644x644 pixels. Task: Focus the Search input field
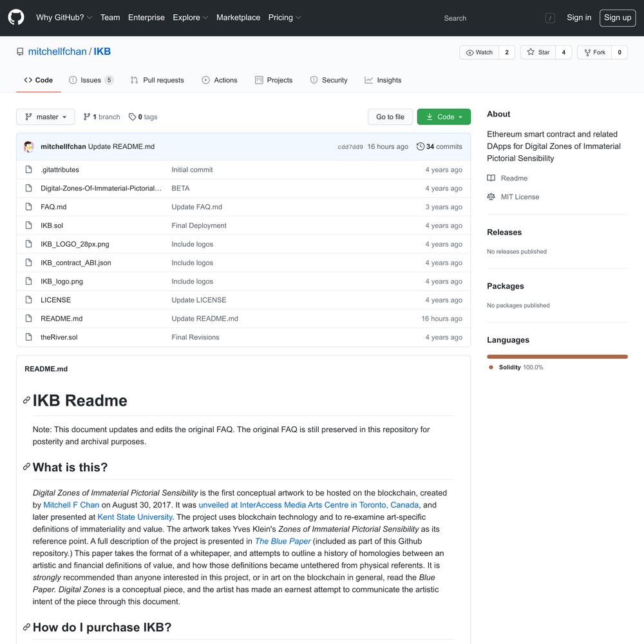(x=498, y=18)
